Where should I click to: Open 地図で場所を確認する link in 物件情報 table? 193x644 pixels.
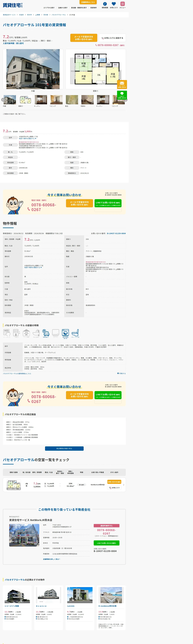(33, 267)
